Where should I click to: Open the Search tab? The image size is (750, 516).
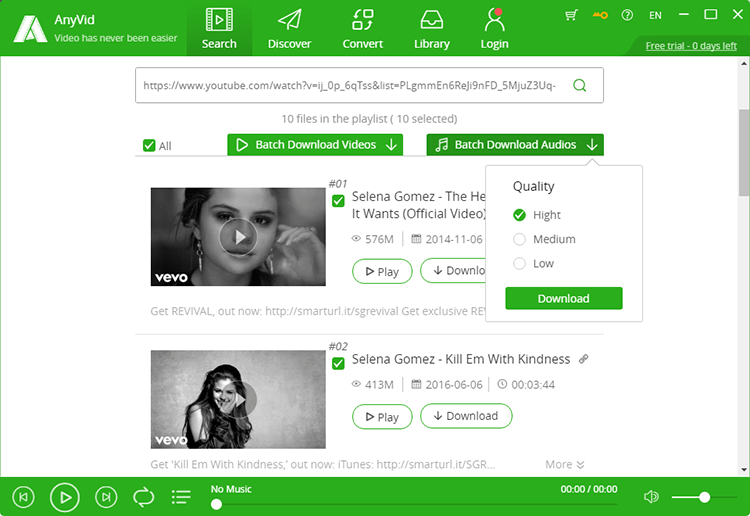click(219, 28)
